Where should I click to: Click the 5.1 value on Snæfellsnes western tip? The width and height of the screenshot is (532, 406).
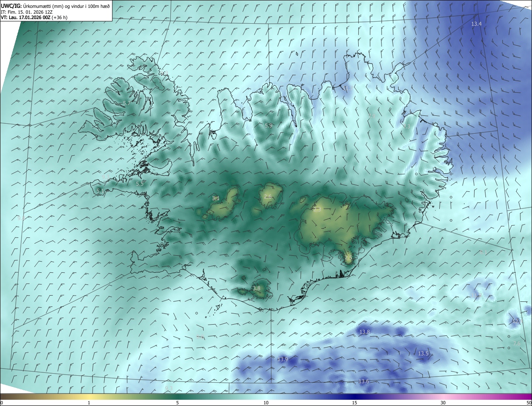click(x=100, y=191)
